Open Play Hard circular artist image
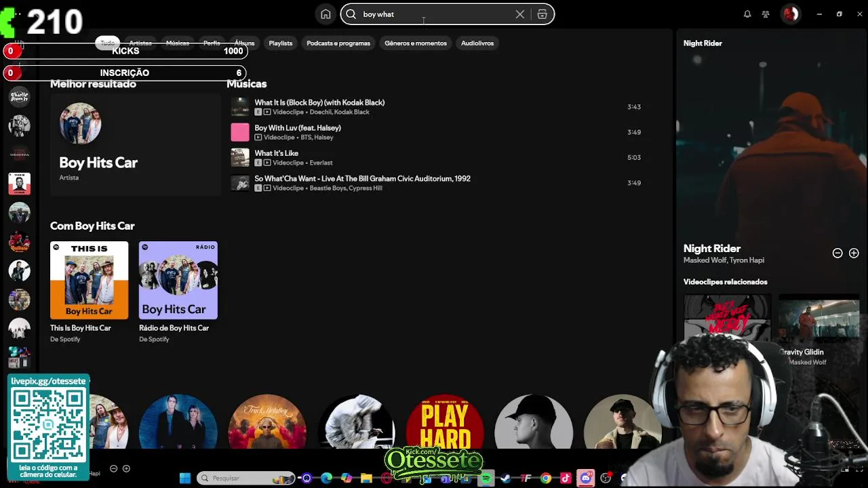The image size is (868, 488). (x=445, y=422)
